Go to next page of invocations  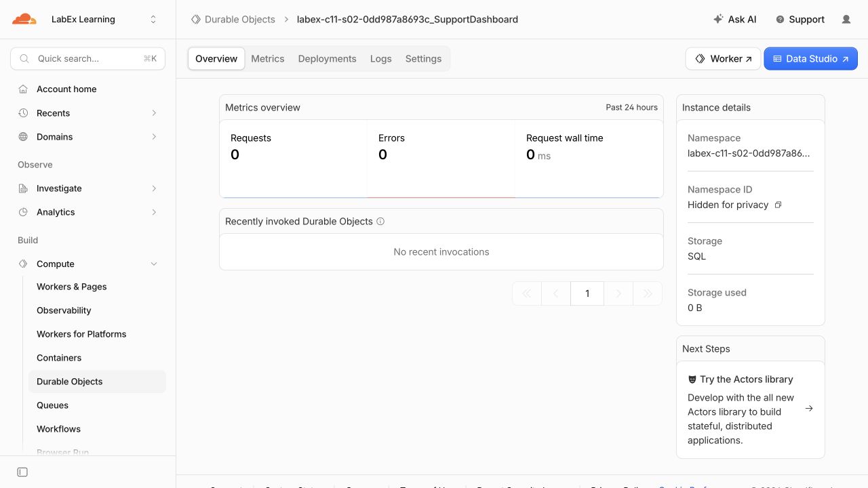[618, 293]
